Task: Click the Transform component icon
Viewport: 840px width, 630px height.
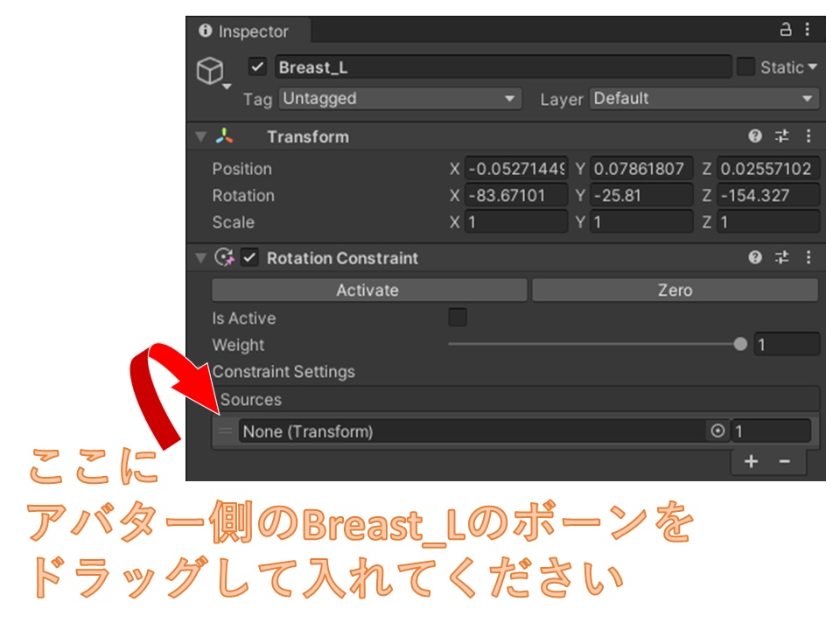Action: [225, 136]
